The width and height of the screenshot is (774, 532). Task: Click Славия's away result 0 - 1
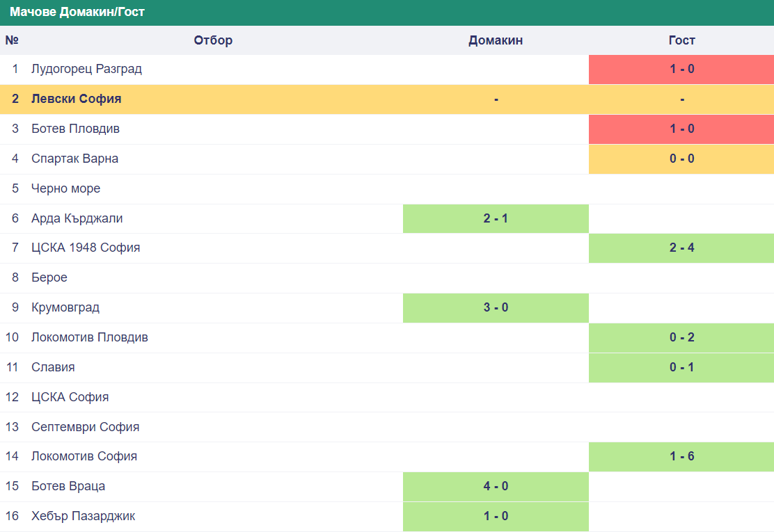point(681,367)
